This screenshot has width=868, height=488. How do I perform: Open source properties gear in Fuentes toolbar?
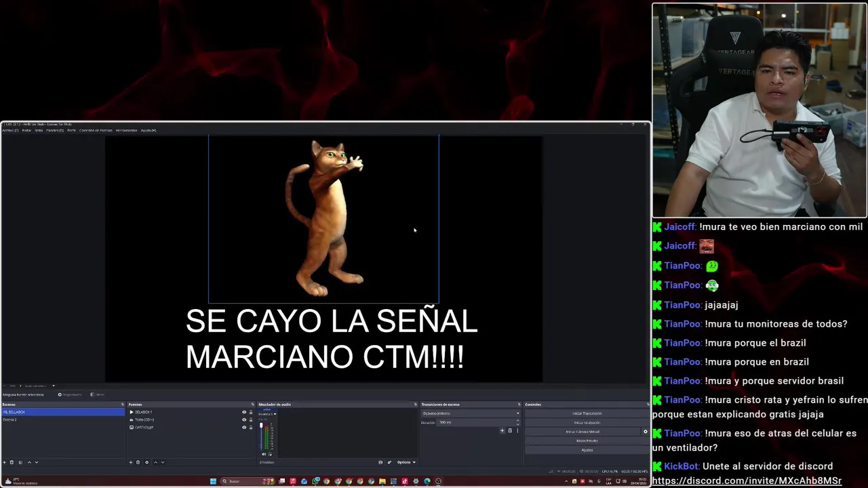pos(146,462)
